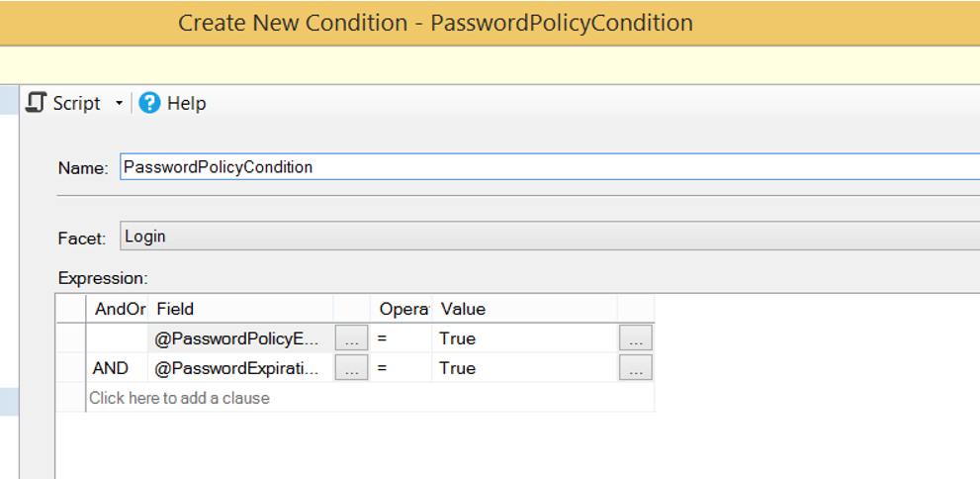Screen dimensions: 980x479
Task: Click into the Name text field
Action: [x=550, y=167]
